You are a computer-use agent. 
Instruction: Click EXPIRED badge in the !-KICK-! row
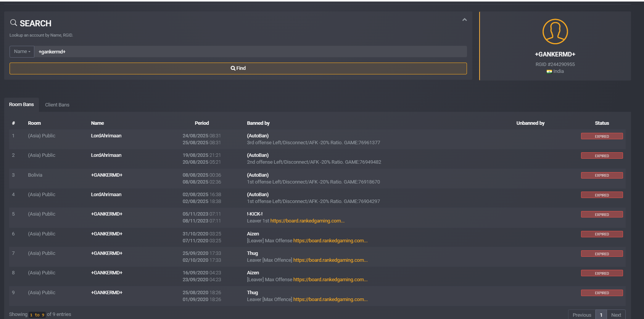tap(602, 214)
